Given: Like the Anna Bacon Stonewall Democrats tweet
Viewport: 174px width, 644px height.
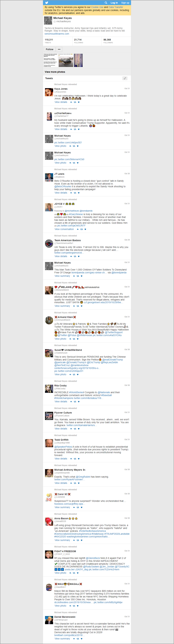Looking at the screenshot, I should [81, 540].
